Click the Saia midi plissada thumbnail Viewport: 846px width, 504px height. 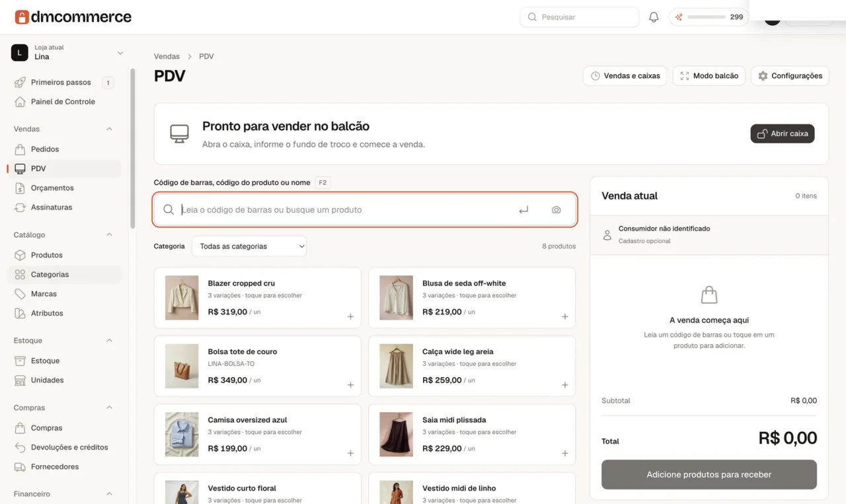[x=397, y=435]
